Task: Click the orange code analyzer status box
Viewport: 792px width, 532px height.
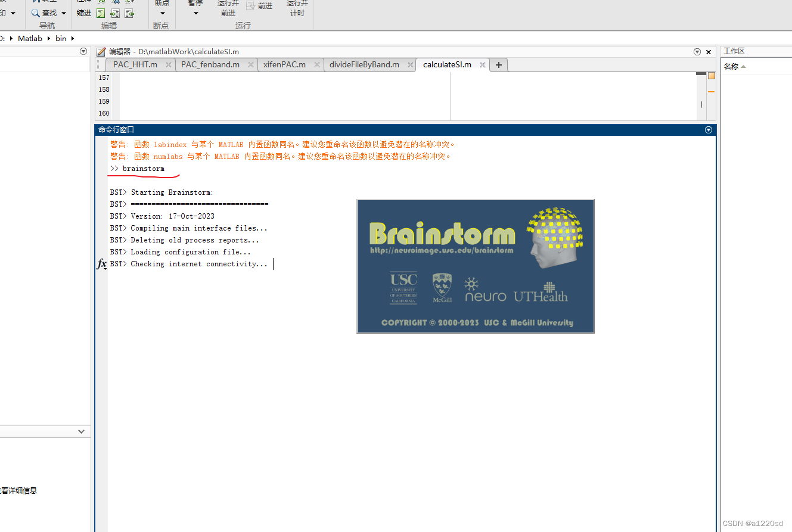Action: point(711,76)
